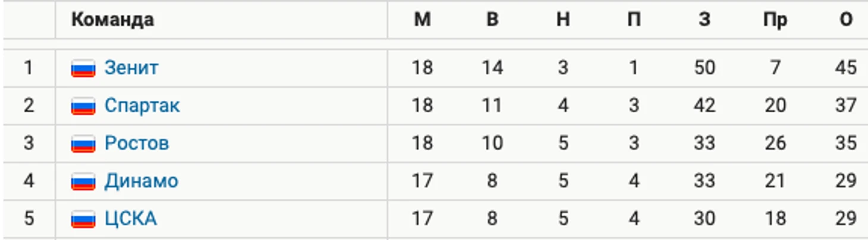This screenshot has width=868, height=240.
Task: Click the flag icon next to Зенит
Action: point(83,68)
